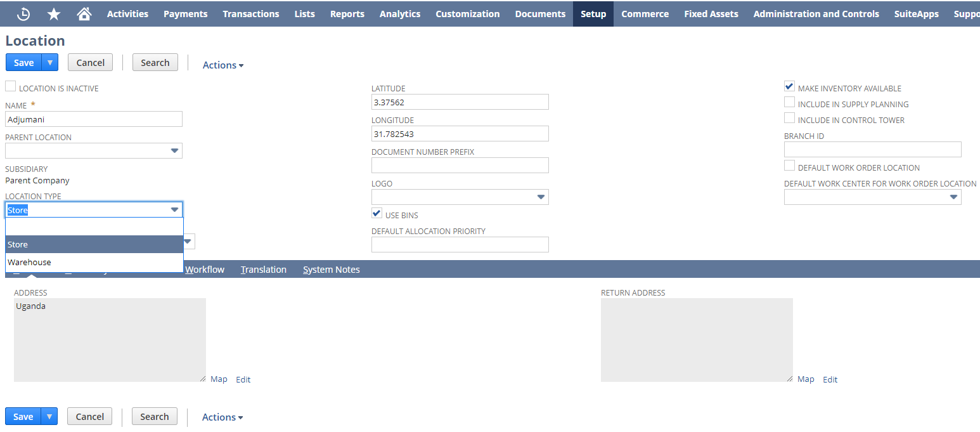
Task: Click the Favorites star icon
Action: (54, 13)
